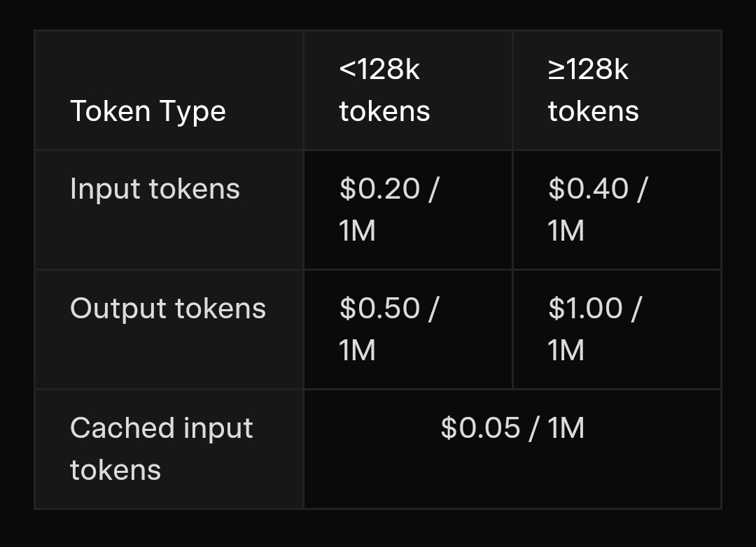Click the $0.40 / 1M price cell
Screen dimensions: 756x547
(x=597, y=209)
